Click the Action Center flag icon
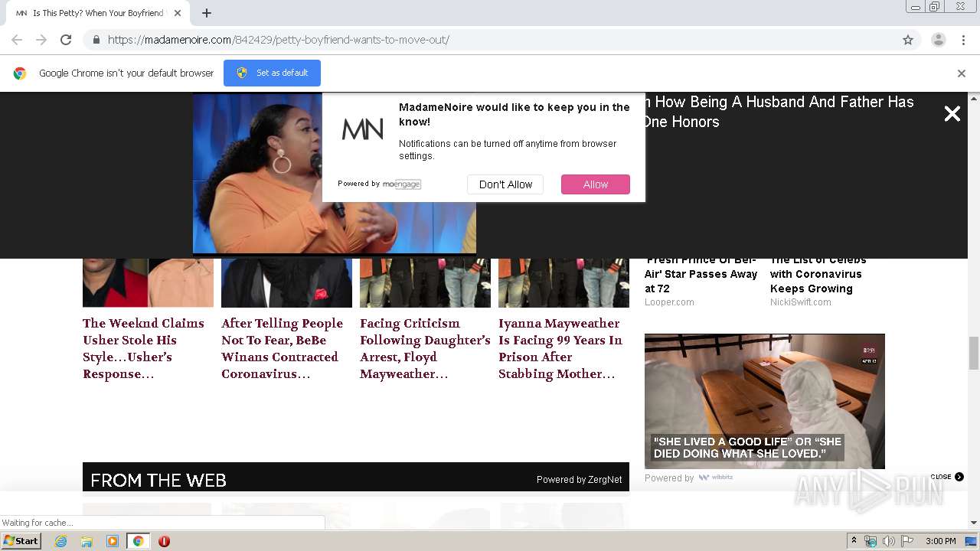Screen dimensions: 980x551 [x=907, y=541]
